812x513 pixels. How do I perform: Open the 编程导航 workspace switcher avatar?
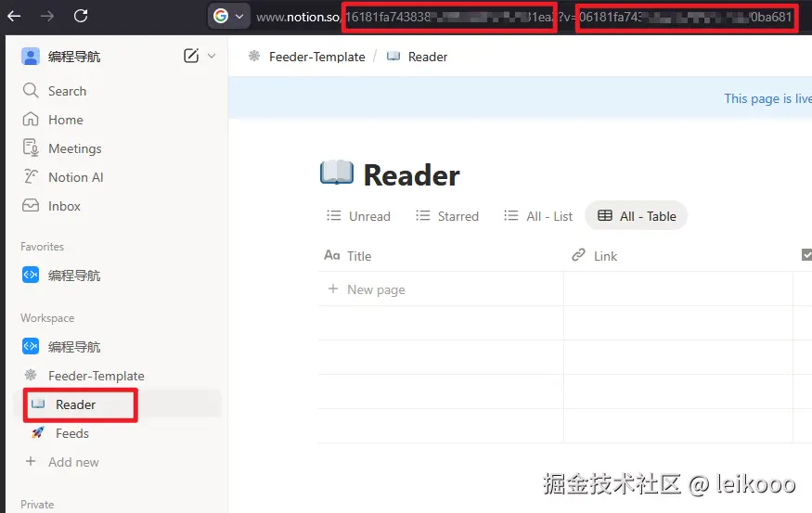click(x=31, y=57)
